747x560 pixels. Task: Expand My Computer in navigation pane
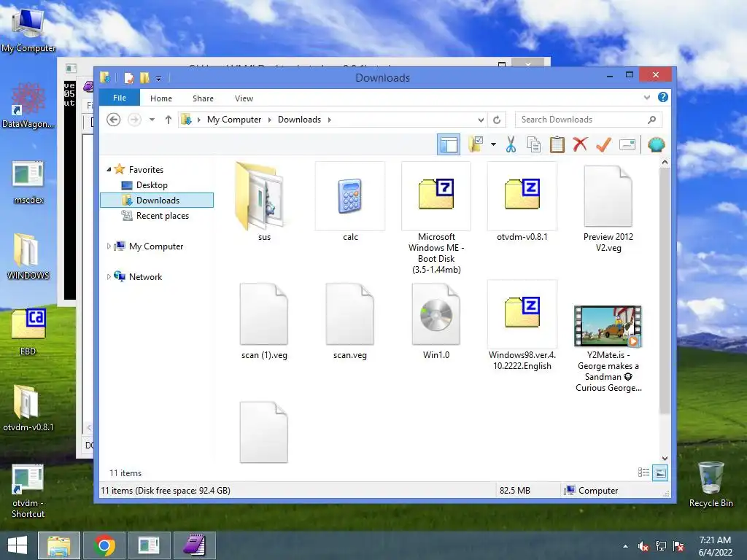pyautogui.click(x=109, y=246)
